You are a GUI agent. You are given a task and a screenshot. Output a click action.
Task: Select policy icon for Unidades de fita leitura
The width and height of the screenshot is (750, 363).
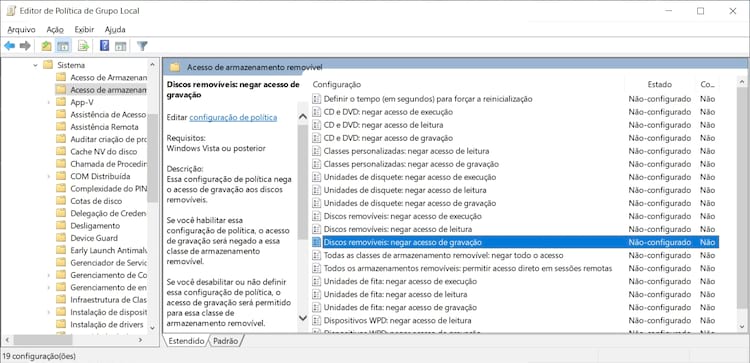pos(316,294)
